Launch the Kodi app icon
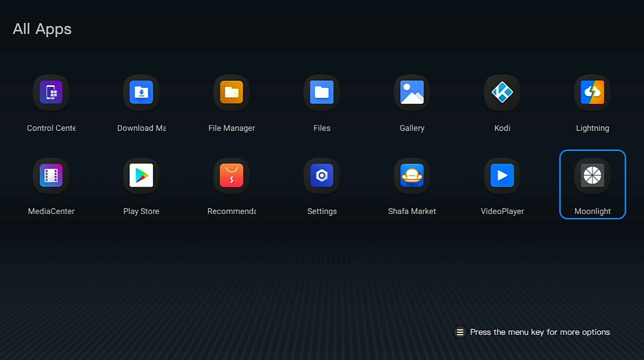The height and width of the screenshot is (360, 644). 502,92
